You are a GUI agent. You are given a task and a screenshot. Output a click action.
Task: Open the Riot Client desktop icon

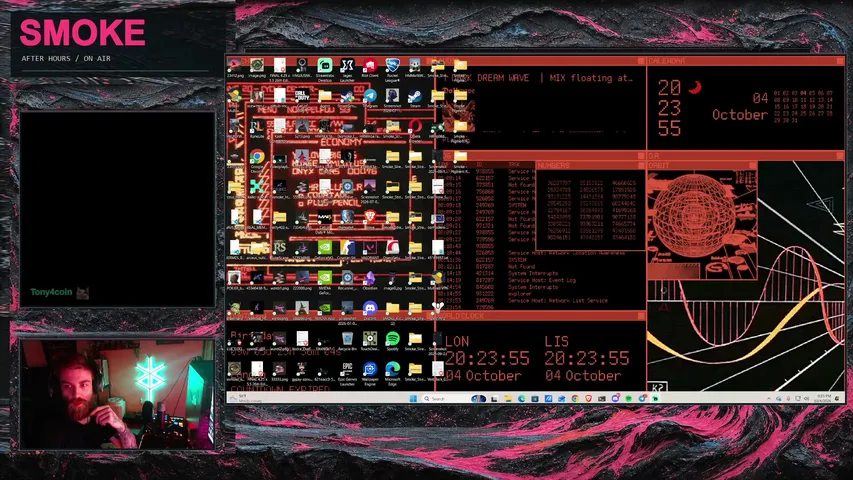[x=370, y=67]
